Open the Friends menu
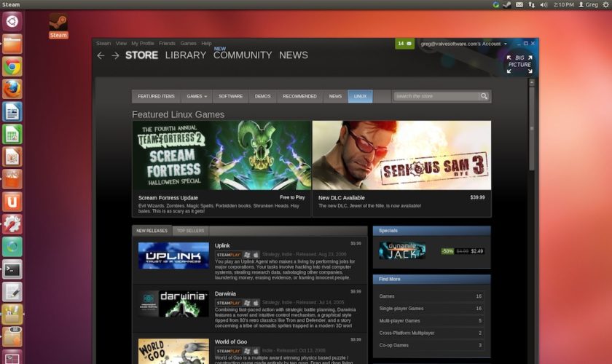The height and width of the screenshot is (364, 612). click(167, 44)
